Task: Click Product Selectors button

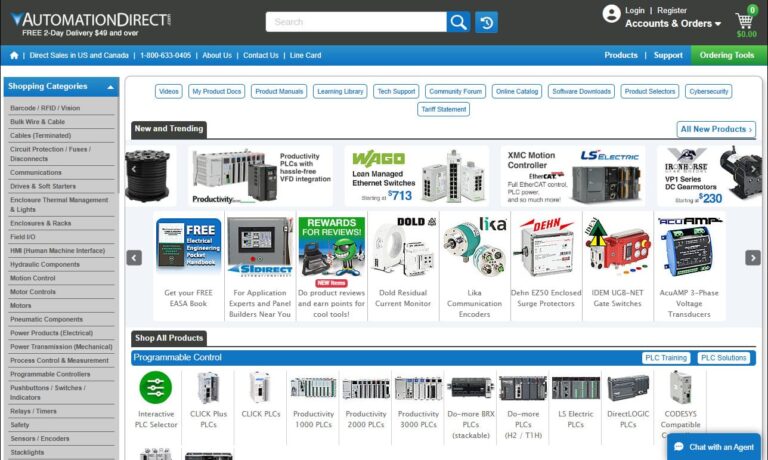Action: 650,92
